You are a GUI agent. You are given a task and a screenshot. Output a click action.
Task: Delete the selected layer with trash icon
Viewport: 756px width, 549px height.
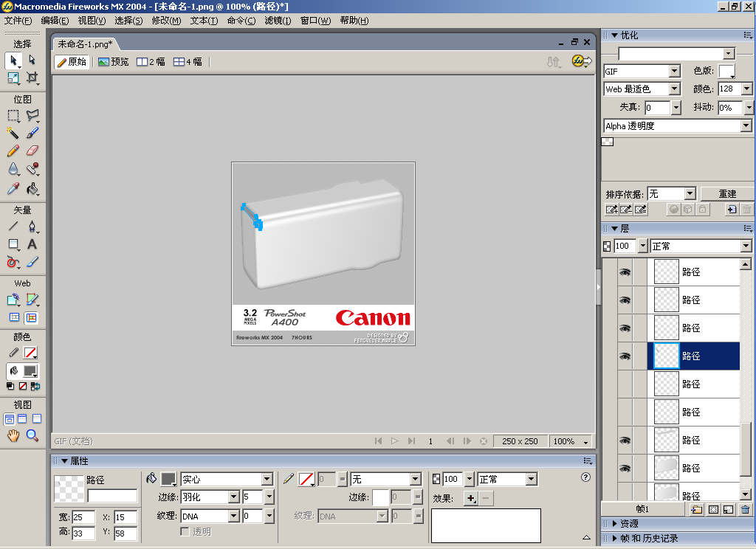[746, 509]
